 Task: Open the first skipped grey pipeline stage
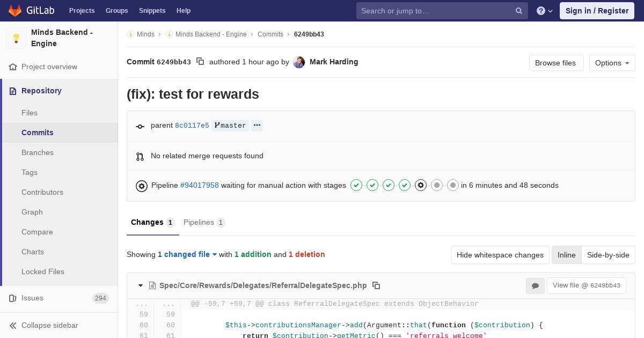pos(437,185)
